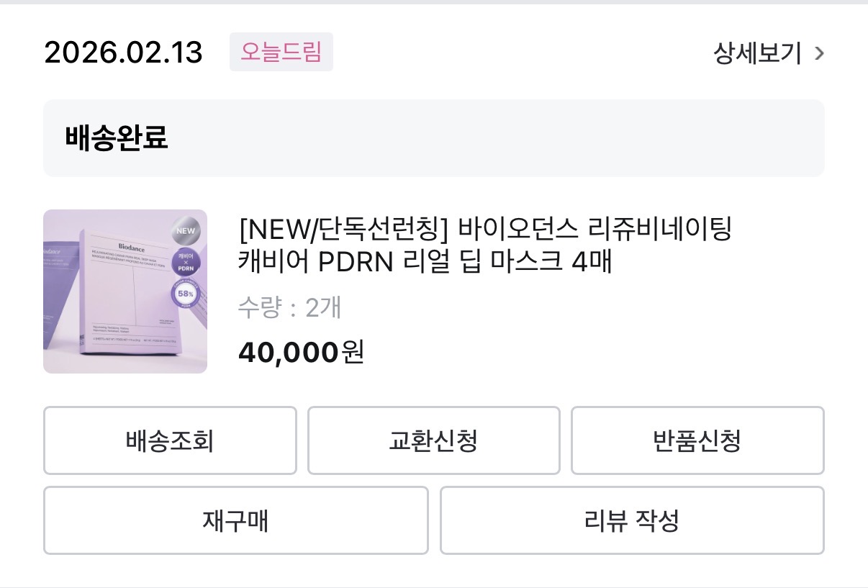Image resolution: width=868 pixels, height=588 pixels.
Task: Click the 40,000원 price
Action: pos(301,352)
